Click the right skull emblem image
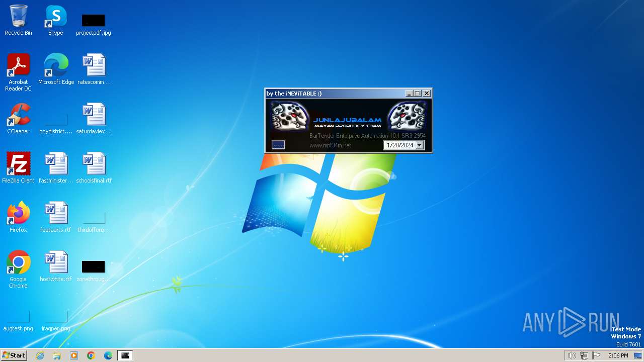The width and height of the screenshot is (644, 362). [407, 116]
